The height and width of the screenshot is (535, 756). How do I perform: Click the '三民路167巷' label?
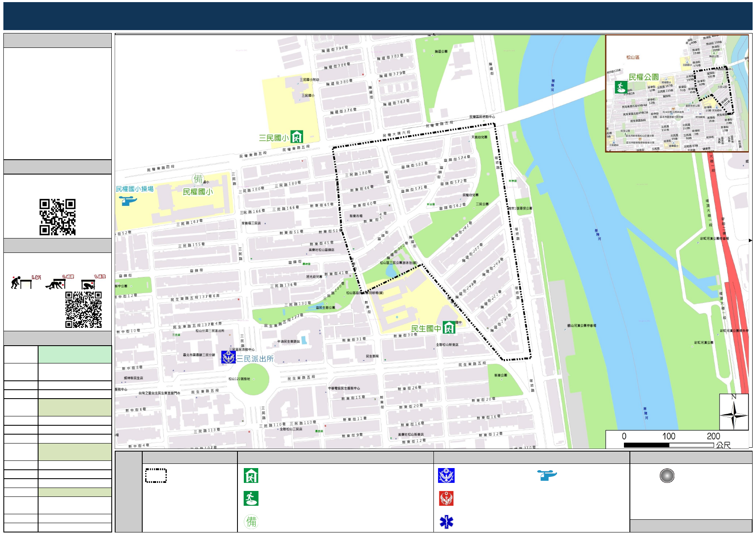pyautogui.click(x=190, y=222)
